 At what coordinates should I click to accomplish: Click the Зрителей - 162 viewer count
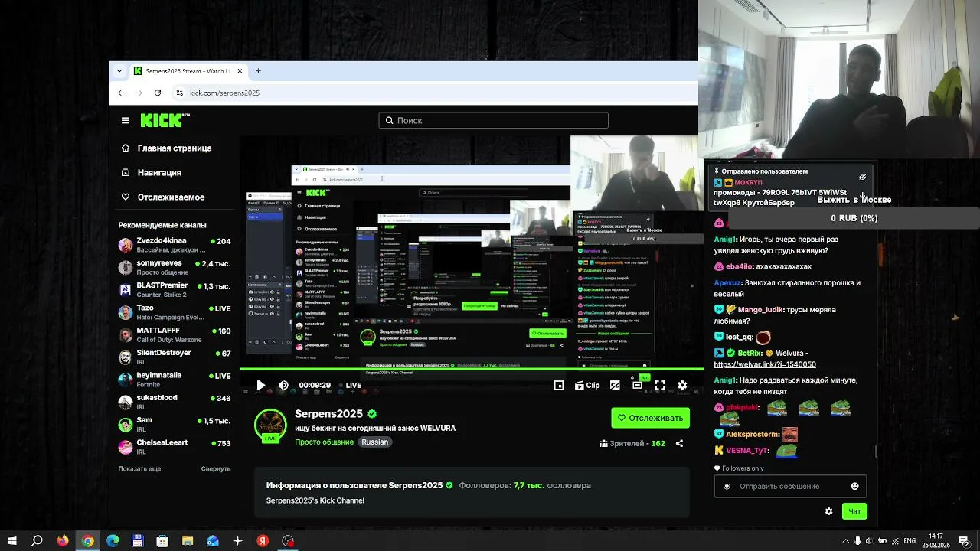[632, 443]
